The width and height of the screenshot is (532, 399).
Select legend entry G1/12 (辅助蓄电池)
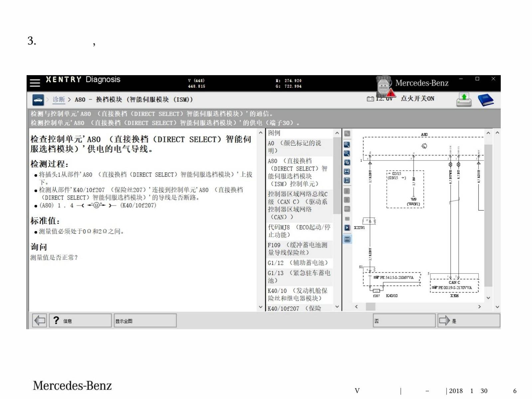[x=300, y=263]
